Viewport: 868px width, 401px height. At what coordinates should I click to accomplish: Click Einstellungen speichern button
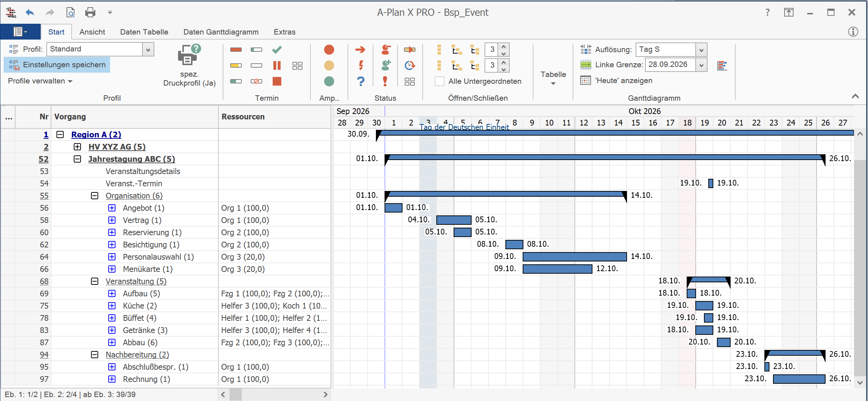(57, 65)
